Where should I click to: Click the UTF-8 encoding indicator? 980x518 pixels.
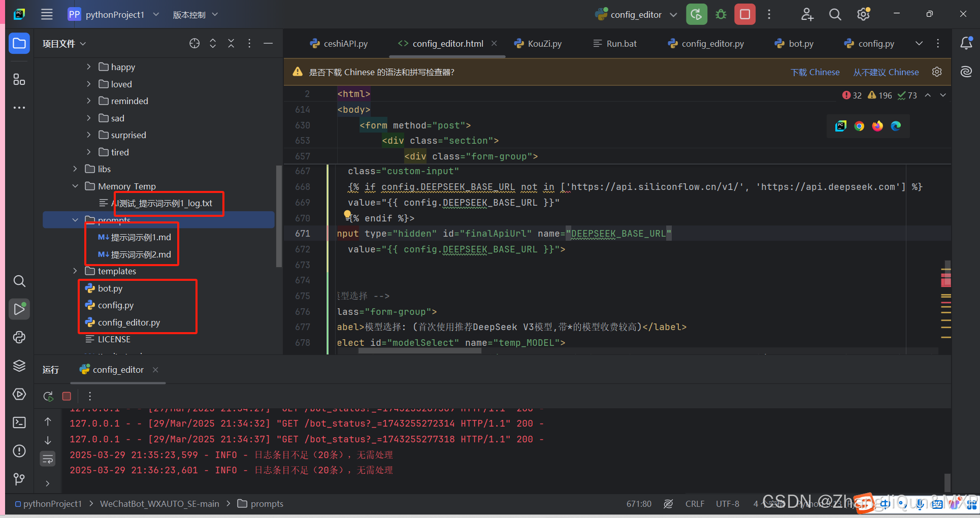(x=728, y=504)
